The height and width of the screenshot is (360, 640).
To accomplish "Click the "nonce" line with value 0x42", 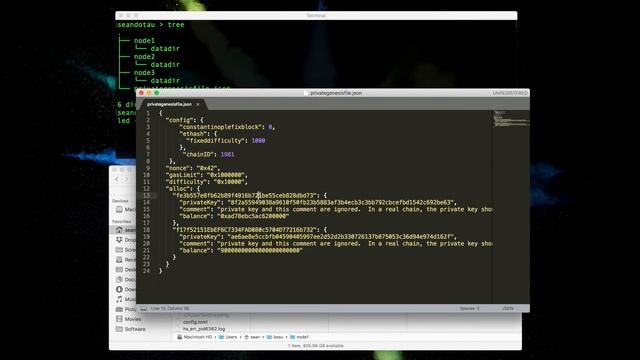I will [193, 168].
